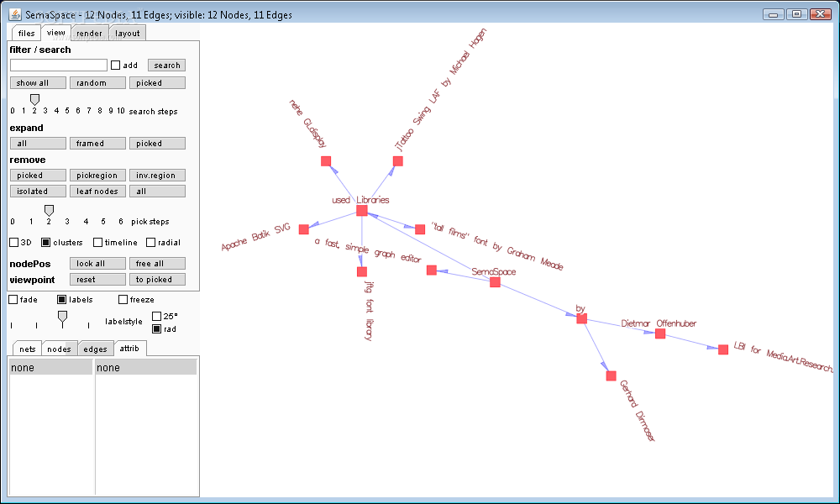
Task: Select the first 'none' attribute column header
Action: tap(51, 367)
